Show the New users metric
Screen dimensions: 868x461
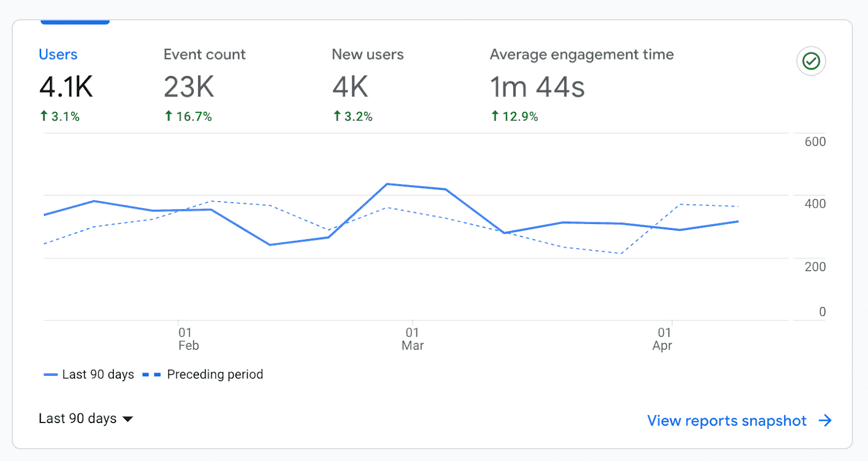pyautogui.click(x=367, y=55)
